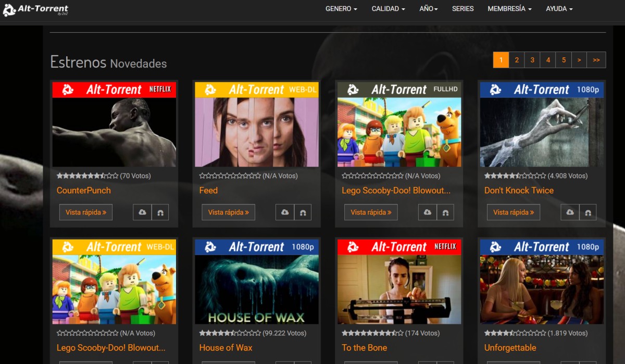This screenshot has width=625, height=364.
Task: Click the cloud download icon for Don't Knock Twice
Action: [570, 212]
